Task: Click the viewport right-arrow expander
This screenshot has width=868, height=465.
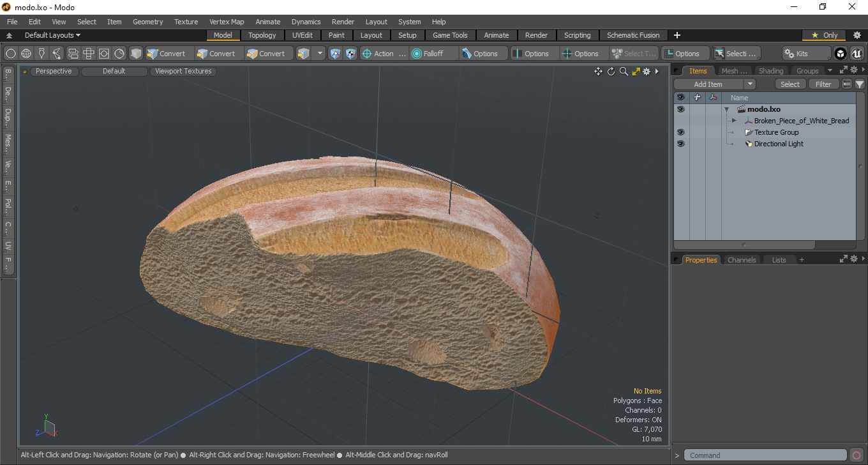Action: 657,72
